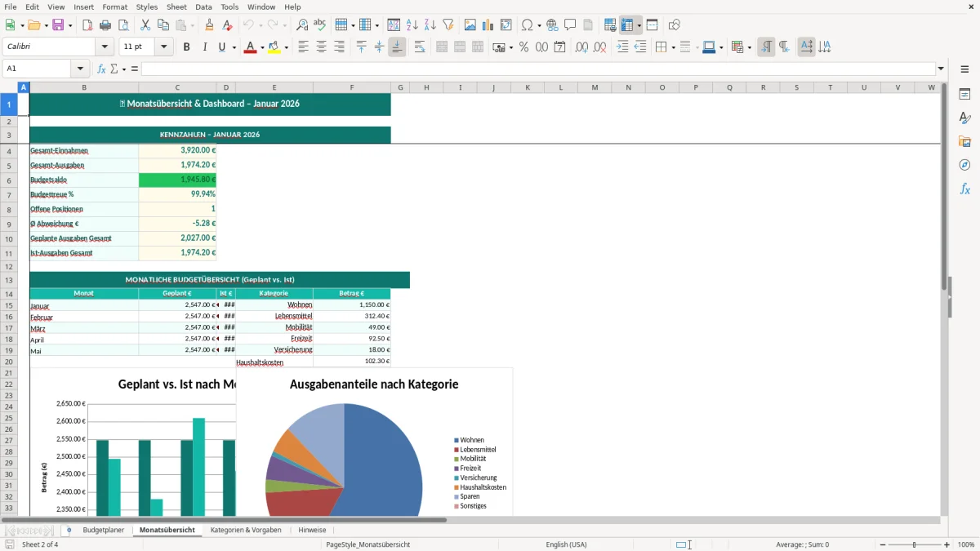
Task: Click the Increase Indent icon
Action: [x=622, y=47]
